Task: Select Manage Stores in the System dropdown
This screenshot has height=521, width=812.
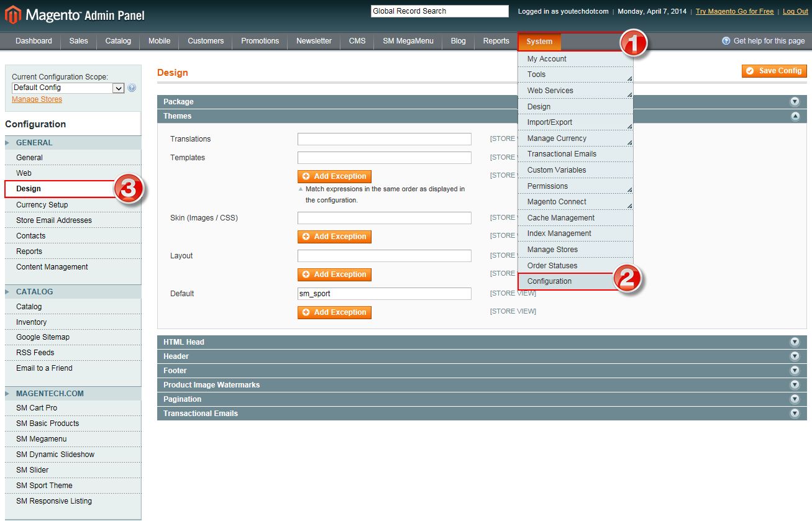Action: click(575, 250)
